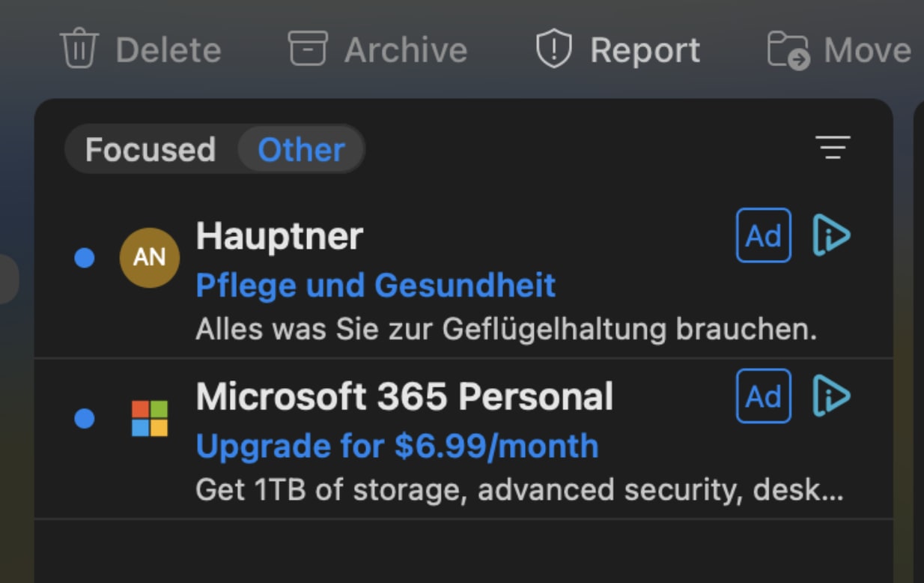Open the message list filter icon
Screen dimensions: 924x583
point(833,148)
